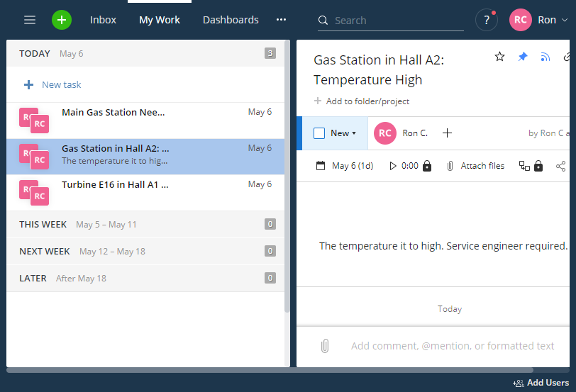576x392 pixels.
Task: Expand the THIS WEEK section
Action: coord(145,224)
